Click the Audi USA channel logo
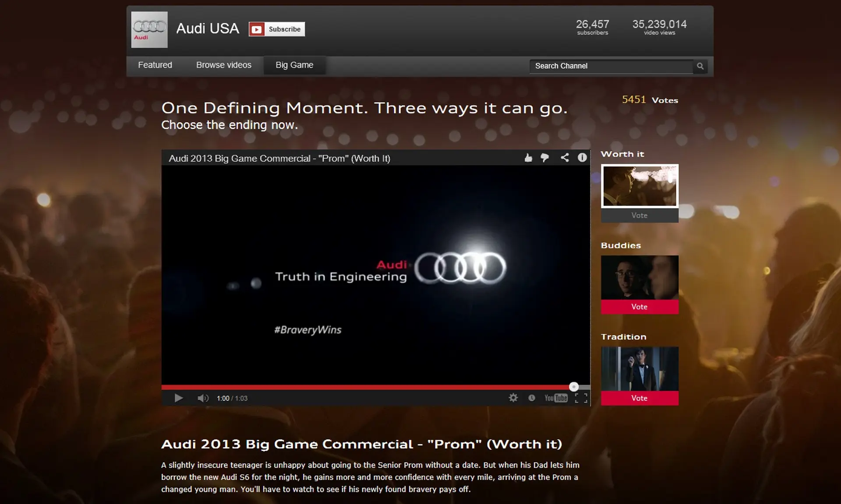Viewport: 841px width, 504px height. point(149,29)
